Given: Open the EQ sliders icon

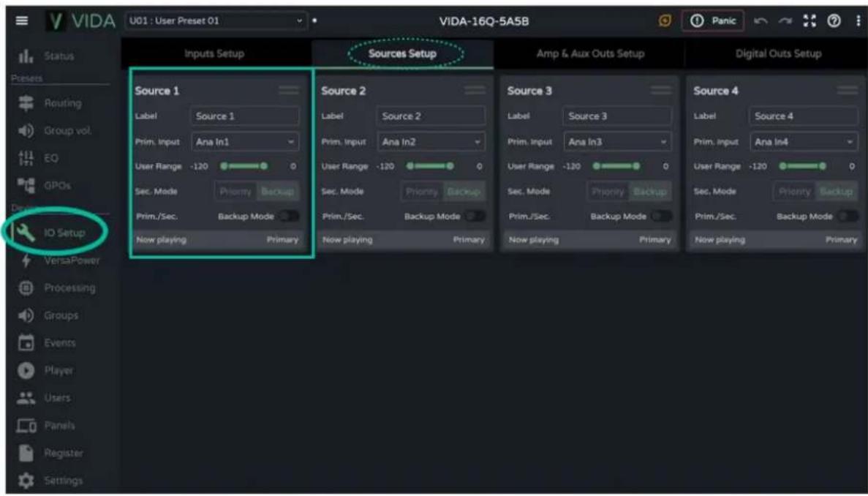Looking at the screenshot, I should point(26,158).
